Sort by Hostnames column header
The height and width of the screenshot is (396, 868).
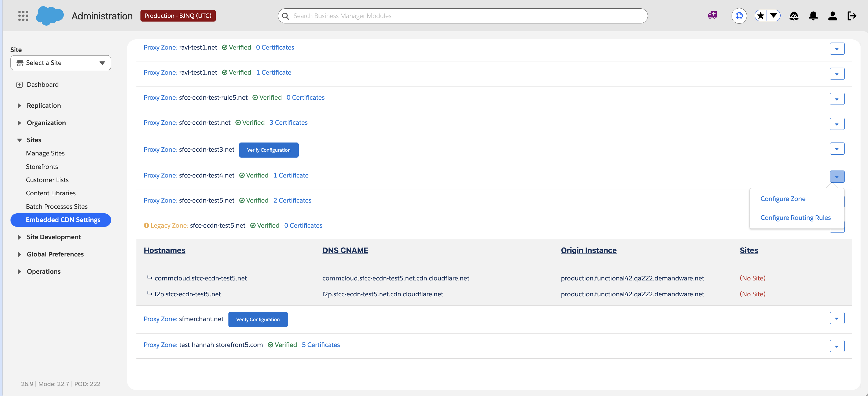(x=164, y=250)
